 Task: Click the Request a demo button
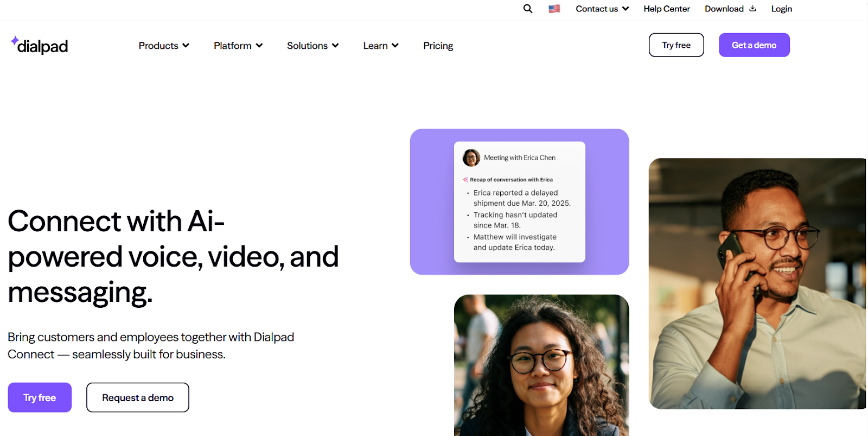138,397
